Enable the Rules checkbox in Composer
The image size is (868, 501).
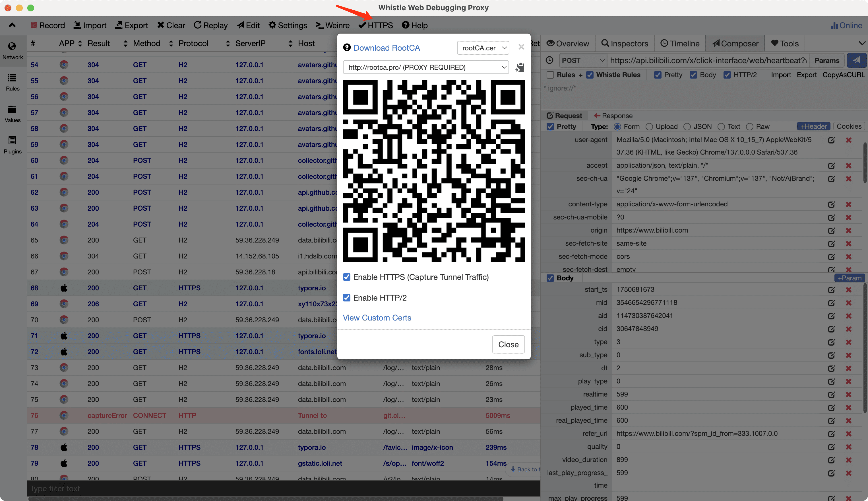pyautogui.click(x=550, y=75)
